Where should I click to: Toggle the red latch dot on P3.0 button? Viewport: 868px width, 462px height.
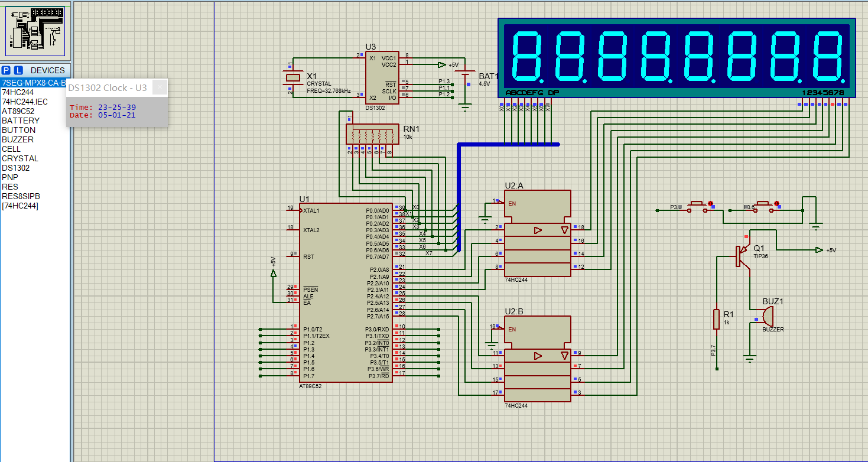pyautogui.click(x=711, y=203)
